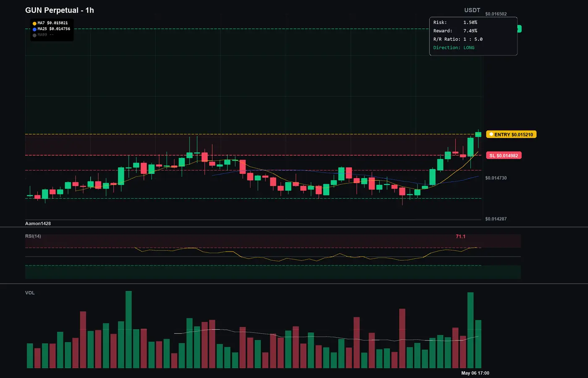
Task: Select the "MA7 $0.015021" legend text
Action: [x=52, y=23]
